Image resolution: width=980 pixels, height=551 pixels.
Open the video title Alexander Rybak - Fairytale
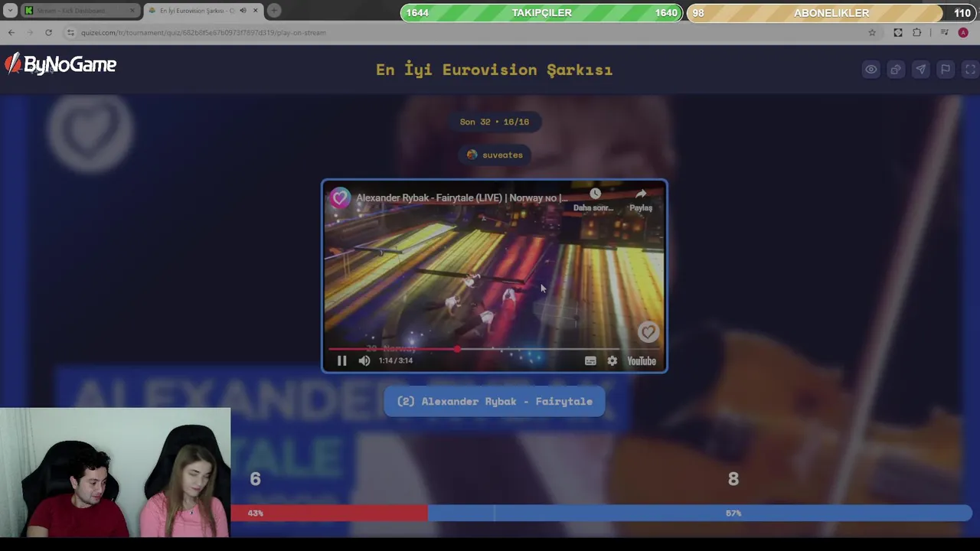tap(462, 197)
